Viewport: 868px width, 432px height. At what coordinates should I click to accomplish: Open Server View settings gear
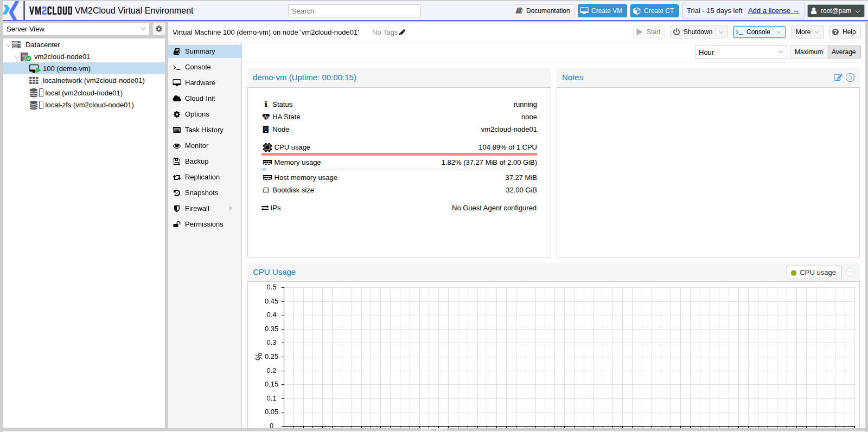click(x=159, y=29)
